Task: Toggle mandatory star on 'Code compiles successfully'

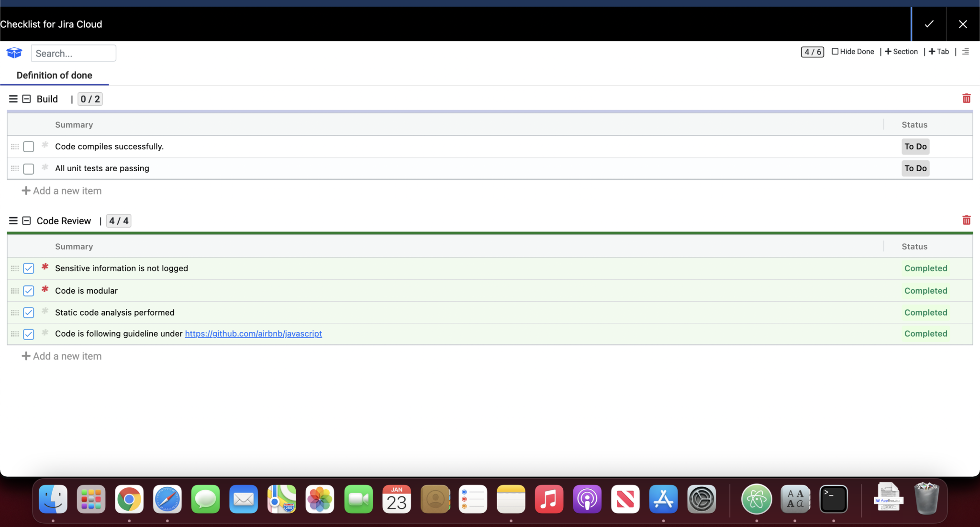Action: pyautogui.click(x=45, y=145)
